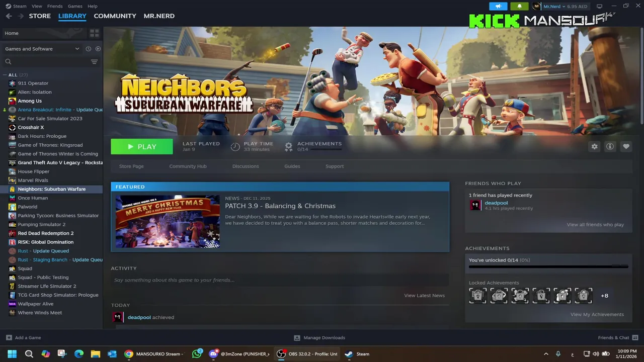Select Palworld in the game list

[27, 207]
